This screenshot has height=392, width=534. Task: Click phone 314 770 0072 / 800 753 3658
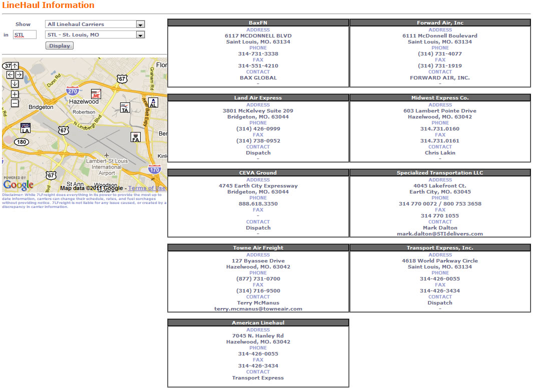(x=440, y=204)
